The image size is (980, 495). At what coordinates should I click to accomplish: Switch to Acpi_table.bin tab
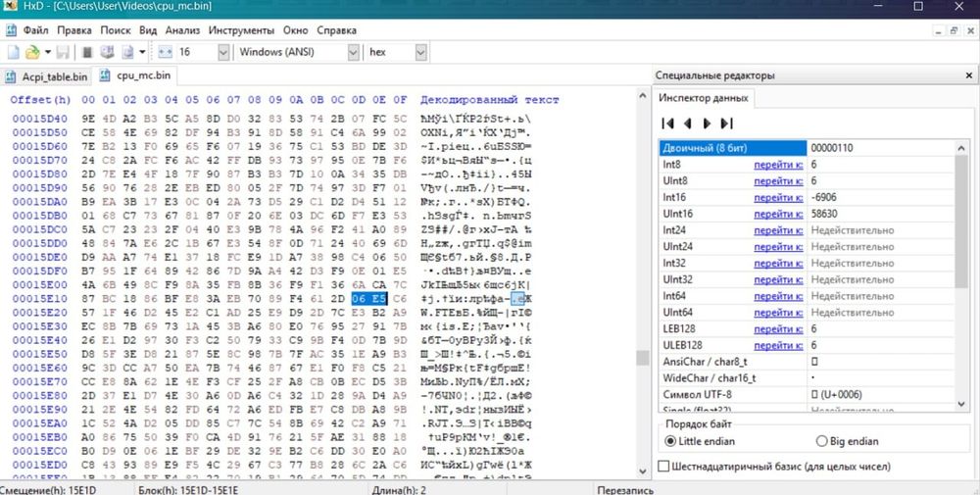pos(46,76)
